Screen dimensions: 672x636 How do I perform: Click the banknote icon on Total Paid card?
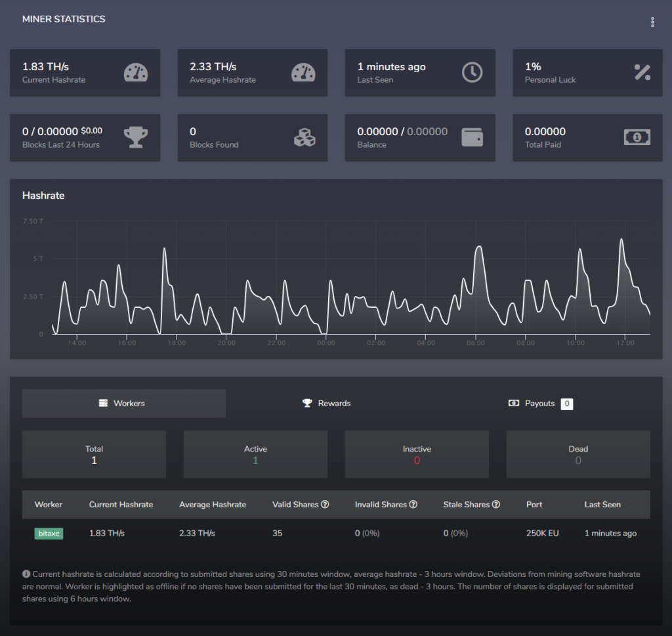pyautogui.click(x=639, y=137)
